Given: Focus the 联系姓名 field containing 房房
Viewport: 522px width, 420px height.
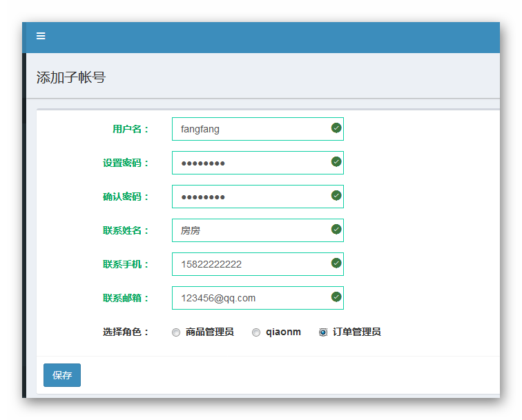Looking at the screenshot, I should tap(258, 230).
